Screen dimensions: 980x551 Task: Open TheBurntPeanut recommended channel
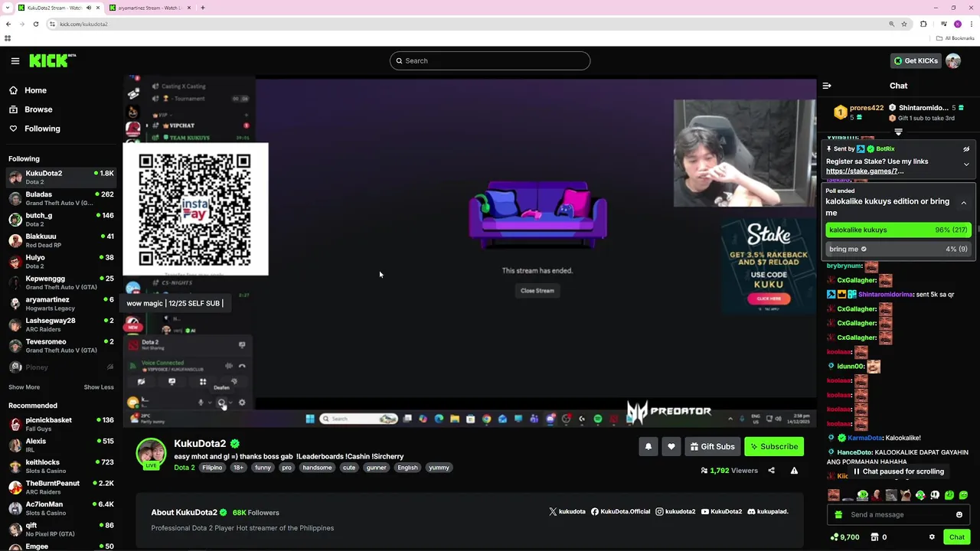pos(60,487)
